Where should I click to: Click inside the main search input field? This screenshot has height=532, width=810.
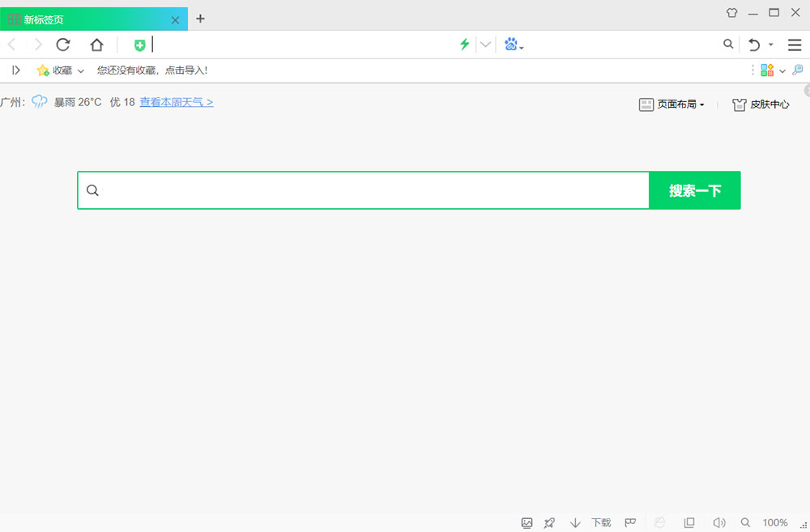click(x=364, y=189)
